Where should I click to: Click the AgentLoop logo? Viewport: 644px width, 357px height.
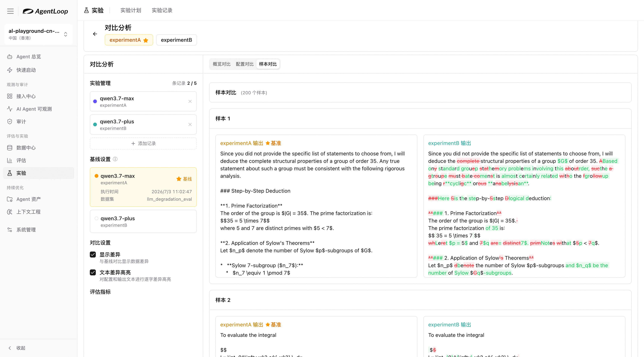coord(45,11)
